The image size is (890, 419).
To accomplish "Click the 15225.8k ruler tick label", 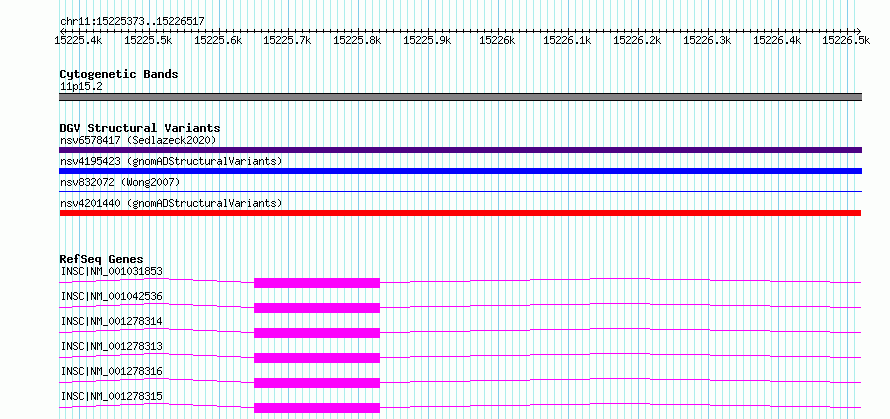I will (x=358, y=40).
